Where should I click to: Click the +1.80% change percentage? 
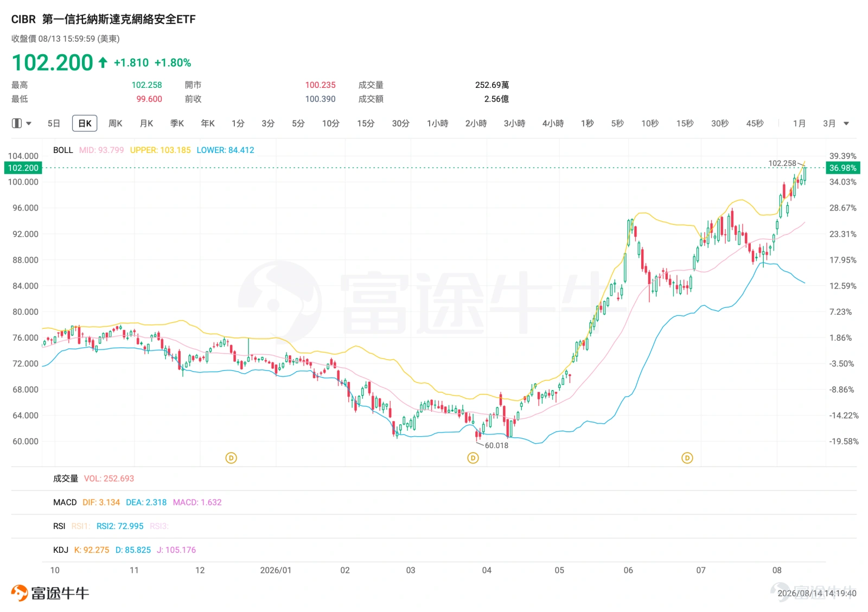[173, 63]
